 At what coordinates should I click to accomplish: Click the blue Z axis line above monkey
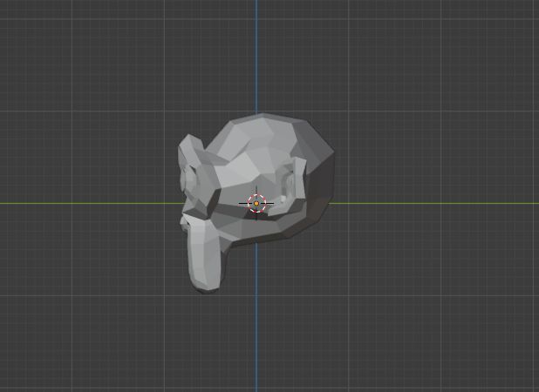[x=256, y=52]
